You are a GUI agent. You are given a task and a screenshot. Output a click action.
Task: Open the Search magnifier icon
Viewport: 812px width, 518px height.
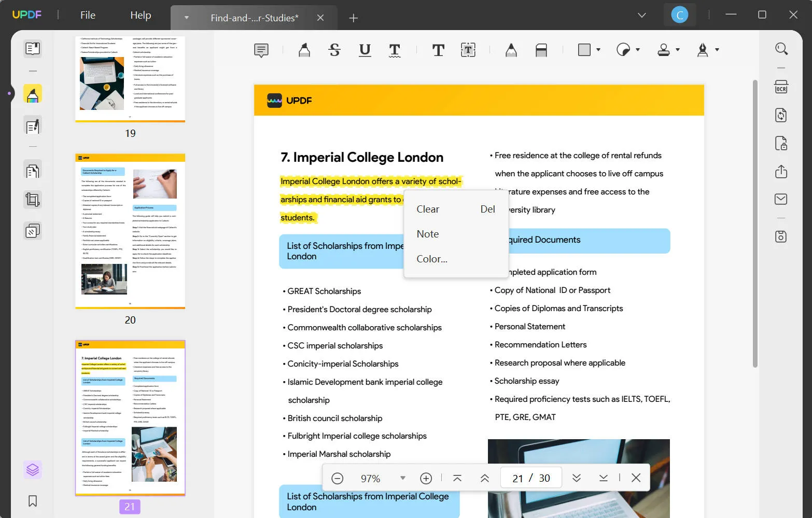tap(781, 49)
